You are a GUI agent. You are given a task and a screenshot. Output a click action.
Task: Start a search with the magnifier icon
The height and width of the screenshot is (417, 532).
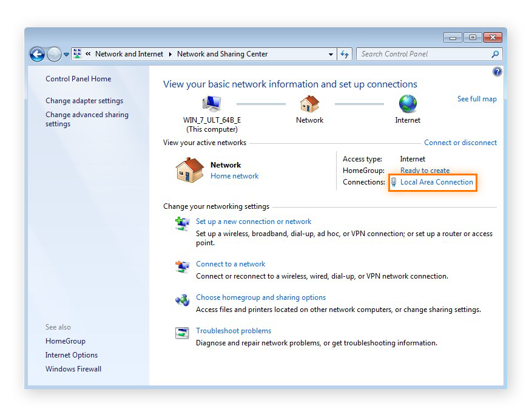click(495, 54)
